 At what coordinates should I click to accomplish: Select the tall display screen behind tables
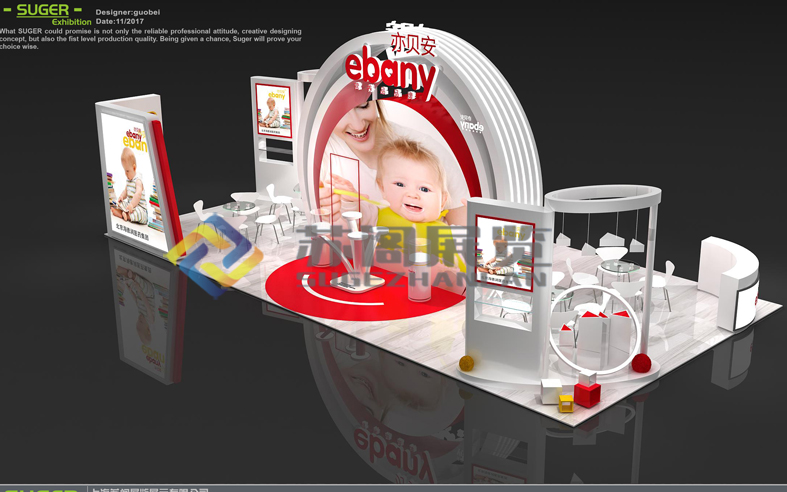coord(273,112)
